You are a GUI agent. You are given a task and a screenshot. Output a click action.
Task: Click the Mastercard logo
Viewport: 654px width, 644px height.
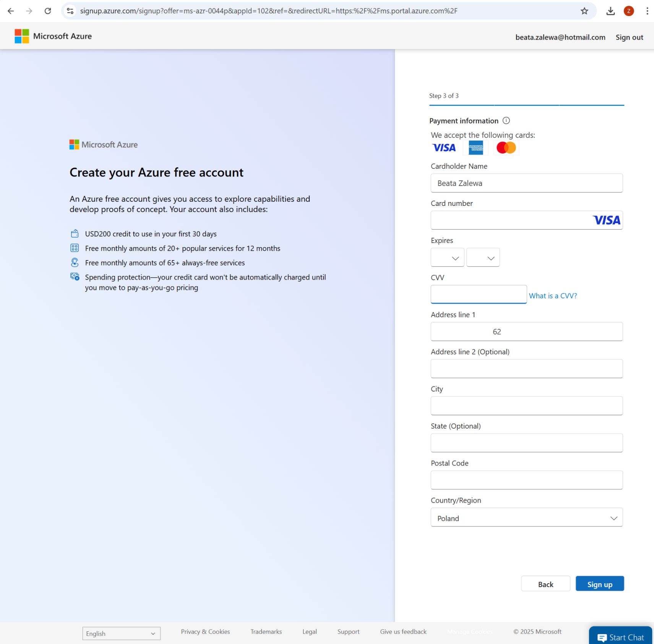coord(506,147)
